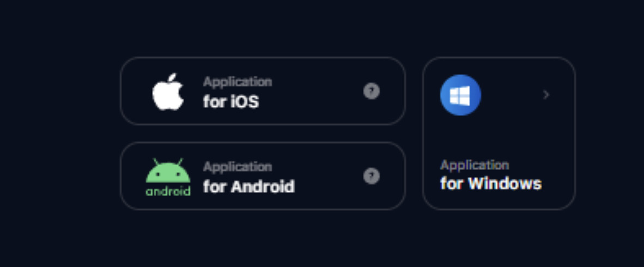The height and width of the screenshot is (267, 644).
Task: Select the 'for iOS' text
Action: point(230,101)
